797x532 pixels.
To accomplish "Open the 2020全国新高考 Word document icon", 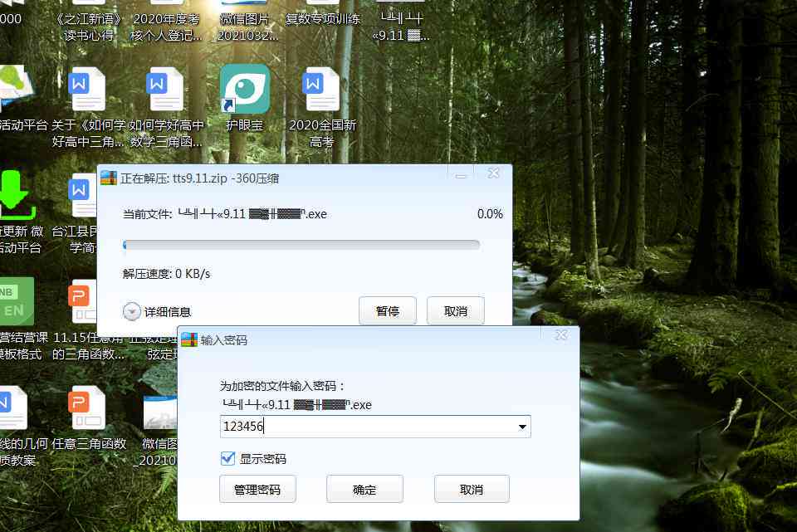I will coord(320,90).
